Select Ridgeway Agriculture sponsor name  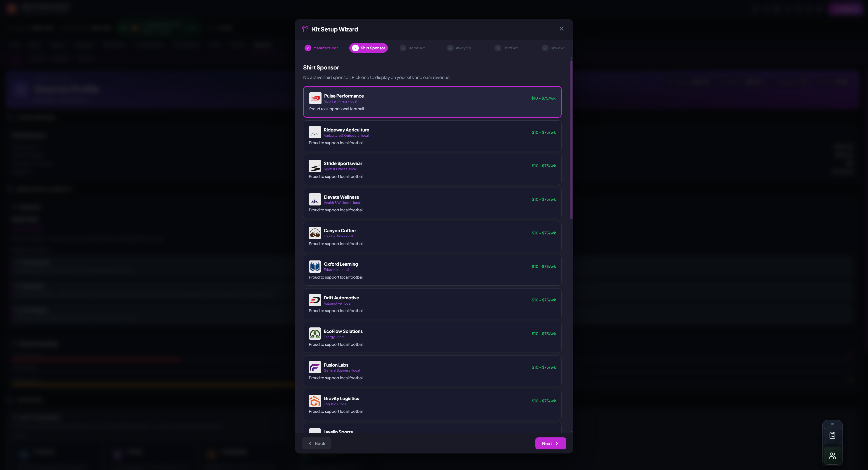click(x=346, y=130)
